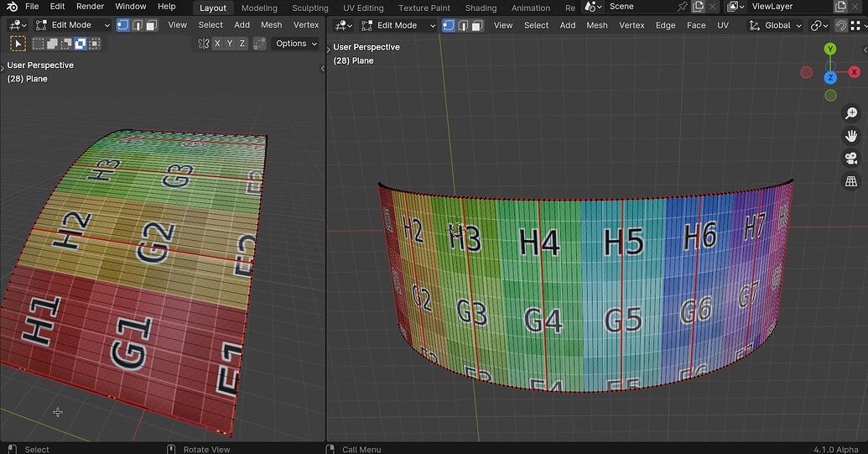Toggle X axis mirror in left viewport

[217, 44]
